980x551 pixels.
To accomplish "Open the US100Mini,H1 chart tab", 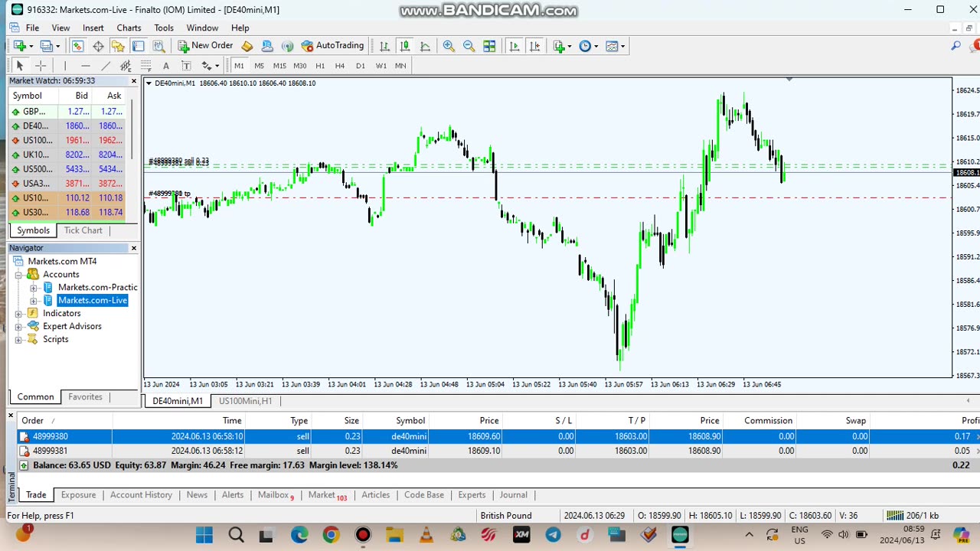I will click(245, 401).
